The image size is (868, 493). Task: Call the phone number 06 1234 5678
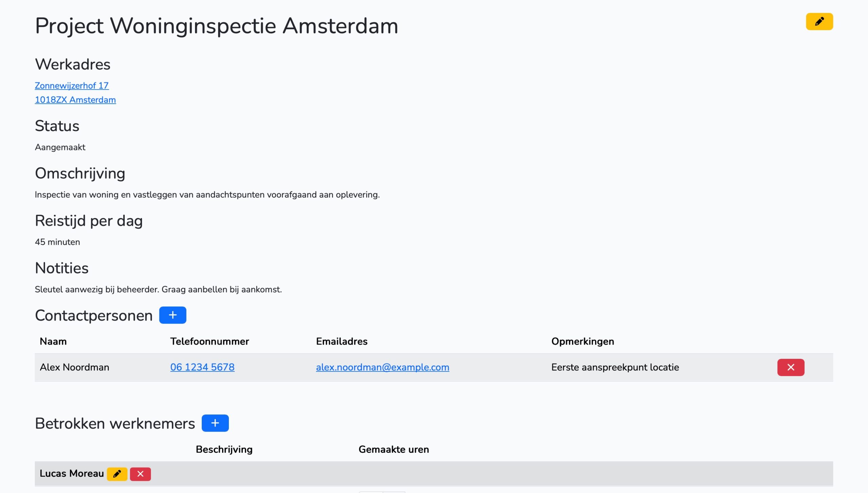coord(202,367)
